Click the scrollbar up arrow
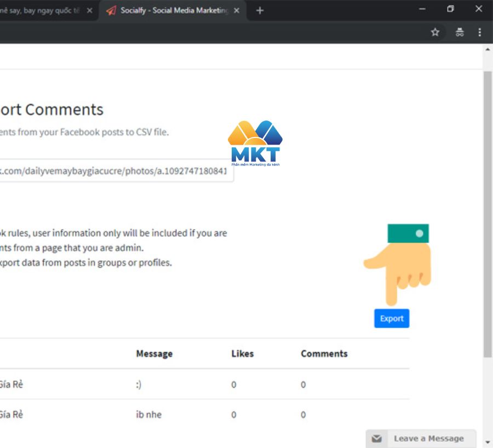 [488, 49]
